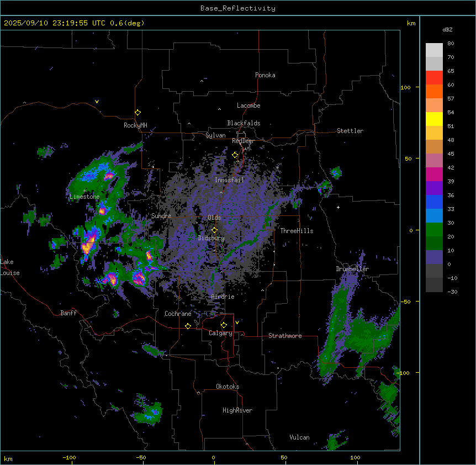Select the Olds town label
Image resolution: width=476 pixels, height=465 pixels.
[214, 218]
